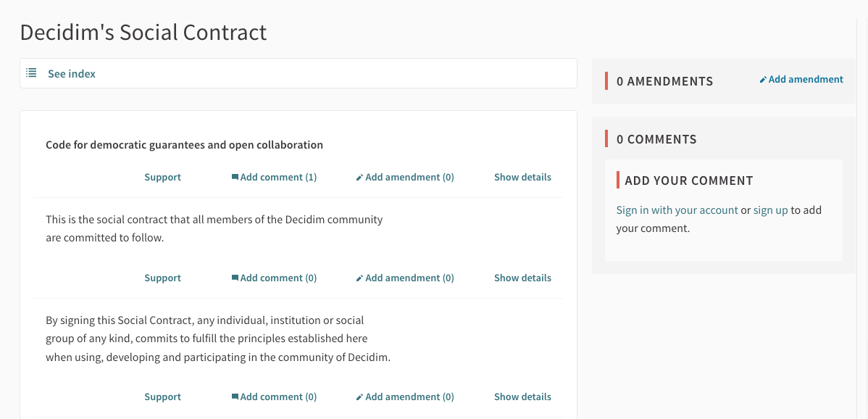
Task: Click the pencil icon in the sidebar Add amendment
Action: coord(763,78)
